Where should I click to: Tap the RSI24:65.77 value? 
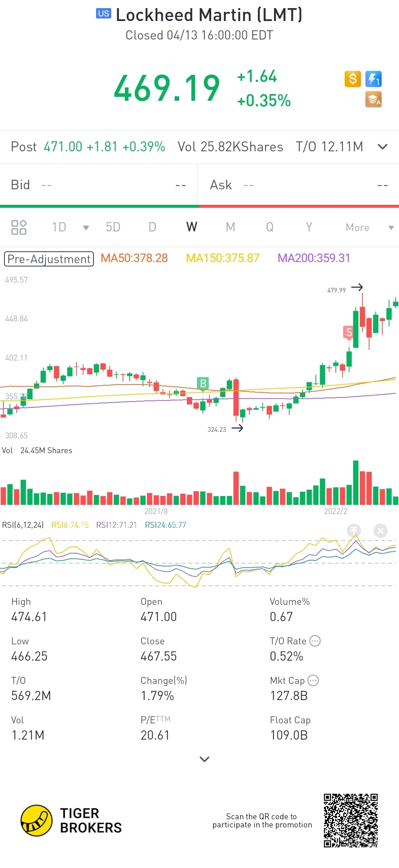point(166,525)
